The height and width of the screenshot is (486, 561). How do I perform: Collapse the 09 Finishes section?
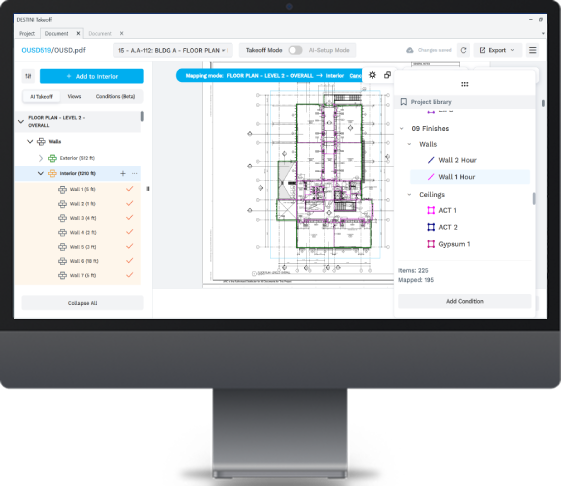pyautogui.click(x=402, y=128)
